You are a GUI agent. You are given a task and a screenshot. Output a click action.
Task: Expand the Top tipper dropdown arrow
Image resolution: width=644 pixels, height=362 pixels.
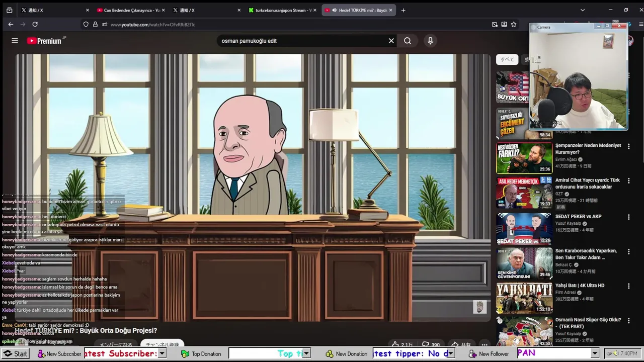[x=306, y=354]
